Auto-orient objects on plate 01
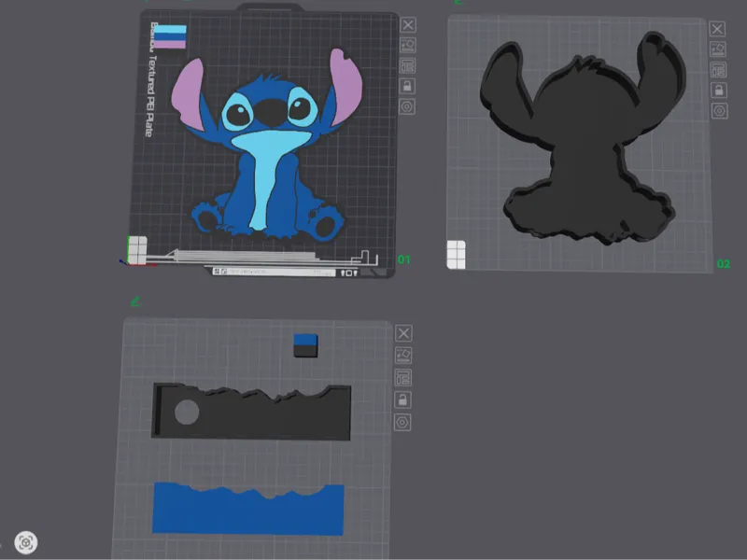This screenshot has height=560, width=747. click(x=408, y=45)
